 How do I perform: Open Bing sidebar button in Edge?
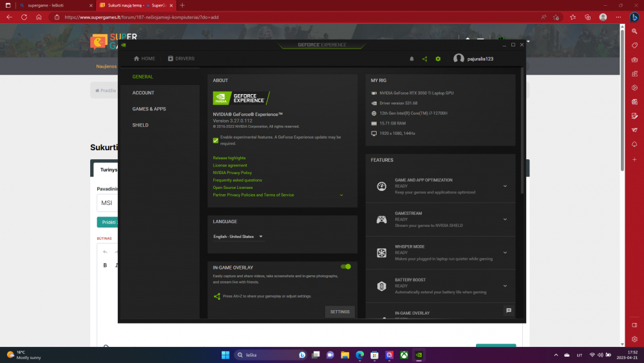[x=634, y=17]
